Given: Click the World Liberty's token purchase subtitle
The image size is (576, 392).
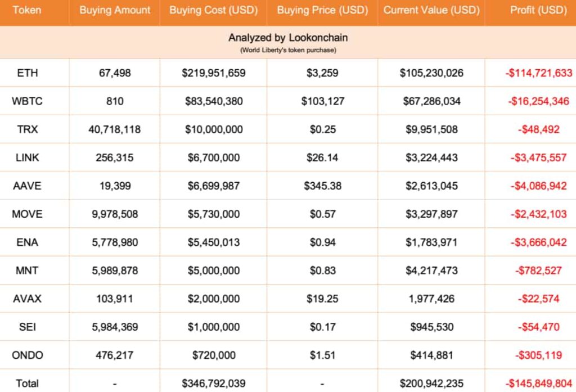Looking at the screenshot, I should (x=288, y=50).
